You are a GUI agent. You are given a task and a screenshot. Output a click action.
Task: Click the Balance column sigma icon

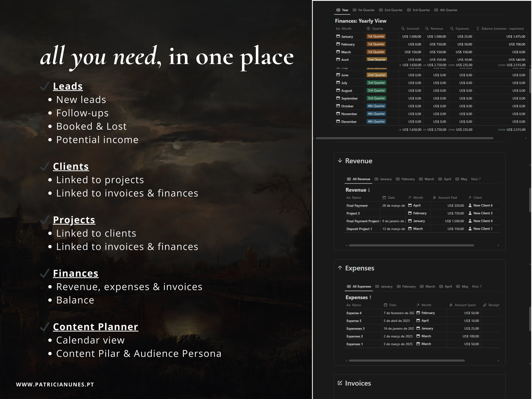[478, 29]
